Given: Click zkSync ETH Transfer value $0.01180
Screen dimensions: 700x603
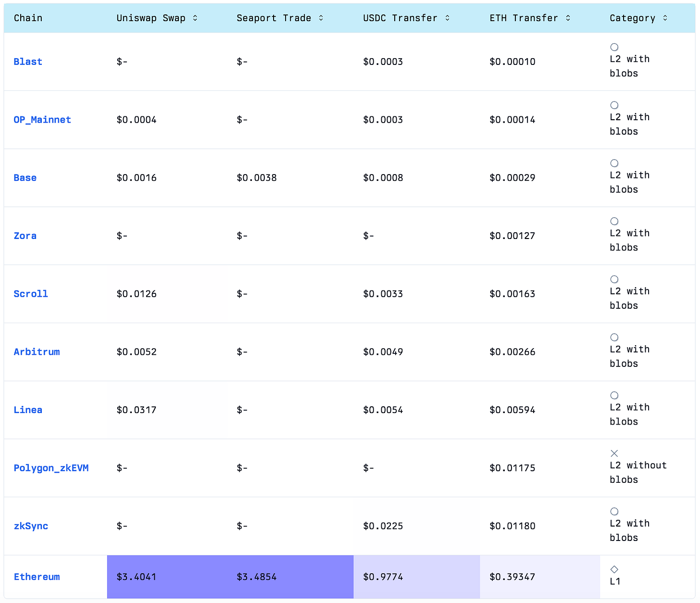Looking at the screenshot, I should [x=512, y=526].
